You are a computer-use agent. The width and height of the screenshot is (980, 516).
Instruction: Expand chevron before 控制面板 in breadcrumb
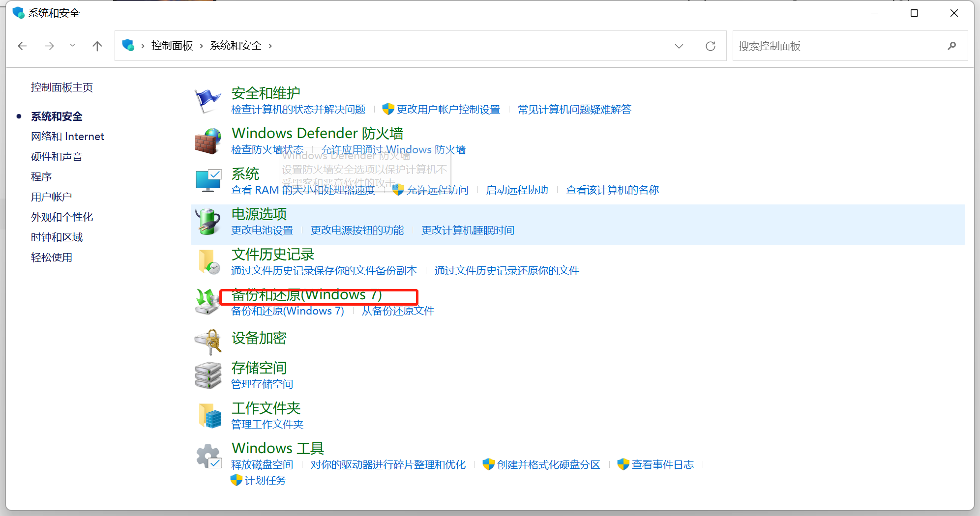coord(143,46)
